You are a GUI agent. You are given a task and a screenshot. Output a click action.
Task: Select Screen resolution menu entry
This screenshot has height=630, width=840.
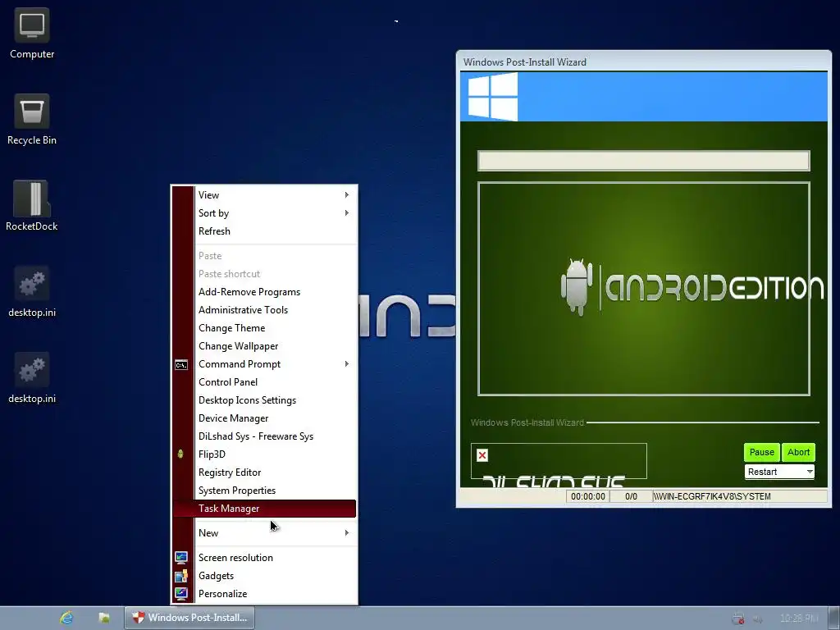click(x=265, y=558)
